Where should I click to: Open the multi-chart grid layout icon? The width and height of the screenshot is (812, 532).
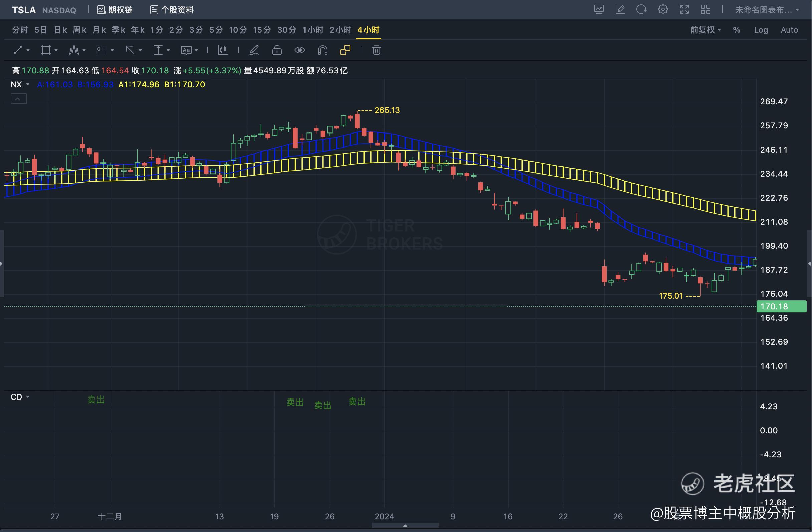tap(705, 10)
